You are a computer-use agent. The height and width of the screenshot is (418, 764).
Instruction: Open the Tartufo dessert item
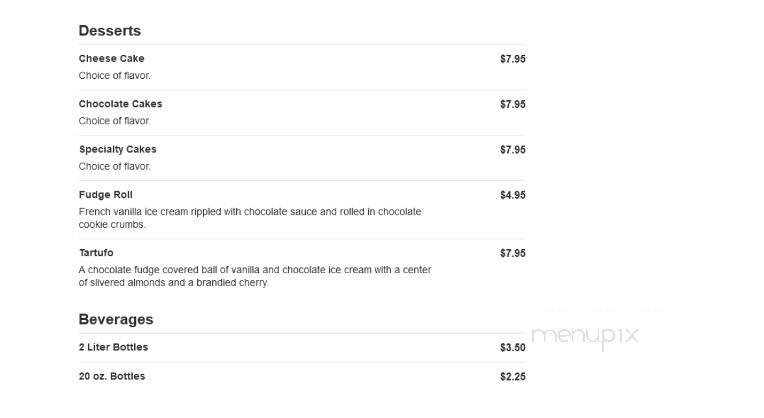tap(96, 253)
